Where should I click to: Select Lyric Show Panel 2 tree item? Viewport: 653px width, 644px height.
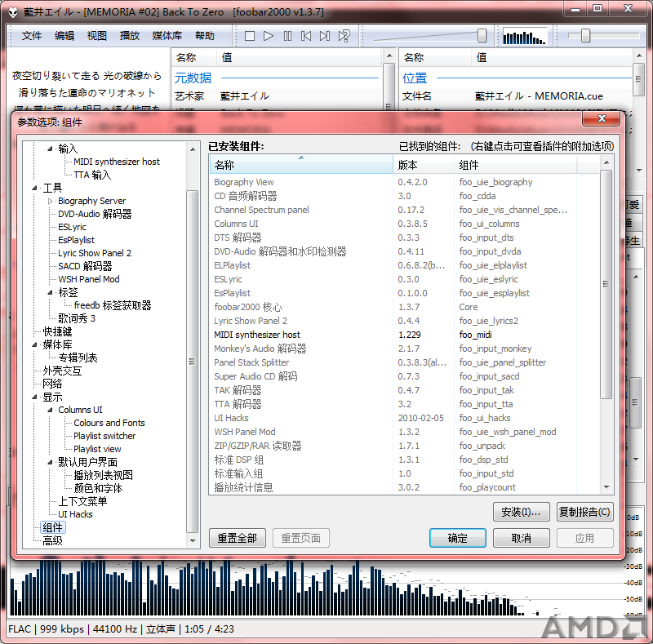[x=95, y=253]
